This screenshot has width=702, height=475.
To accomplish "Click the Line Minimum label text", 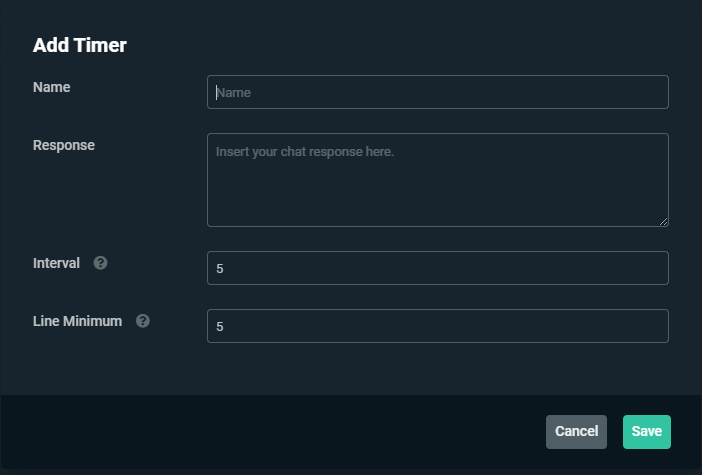I will [x=78, y=321].
